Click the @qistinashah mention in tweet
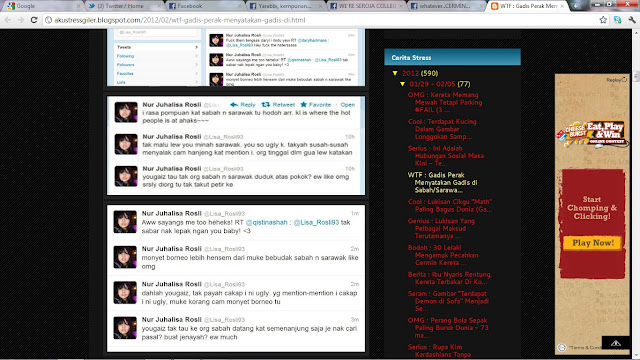640x360 pixels. click(x=267, y=222)
